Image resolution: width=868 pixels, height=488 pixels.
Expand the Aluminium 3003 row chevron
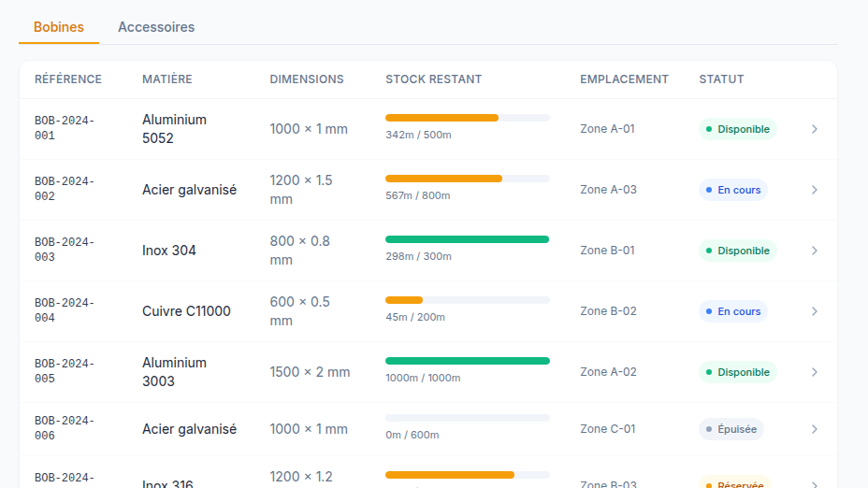pyautogui.click(x=815, y=372)
